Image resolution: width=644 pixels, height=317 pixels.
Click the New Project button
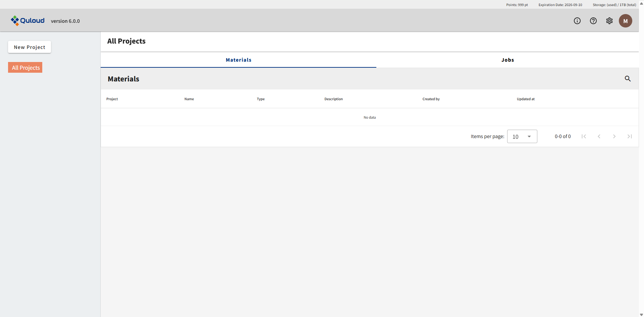coord(30,47)
